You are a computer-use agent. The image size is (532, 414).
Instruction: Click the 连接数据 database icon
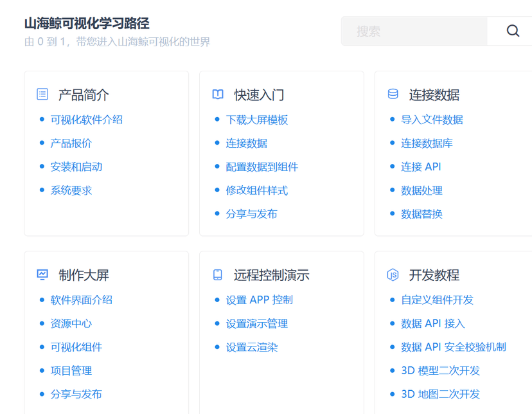coord(393,94)
